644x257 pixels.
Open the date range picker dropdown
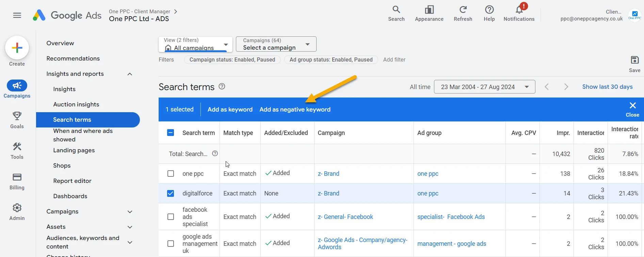coord(484,87)
